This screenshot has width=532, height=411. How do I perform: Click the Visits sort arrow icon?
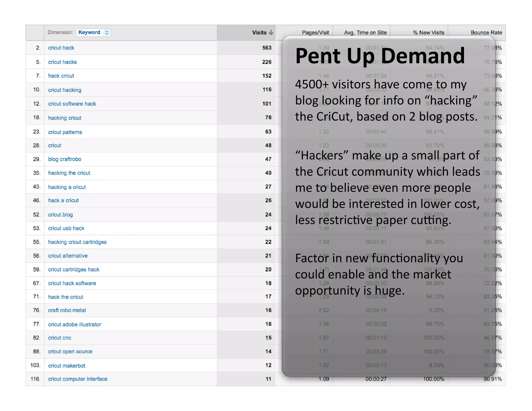tap(271, 32)
